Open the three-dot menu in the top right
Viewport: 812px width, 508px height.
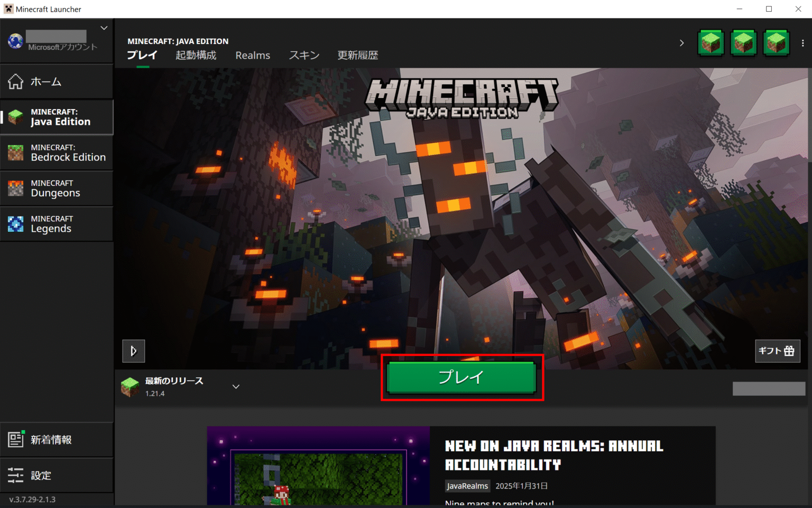(x=802, y=43)
